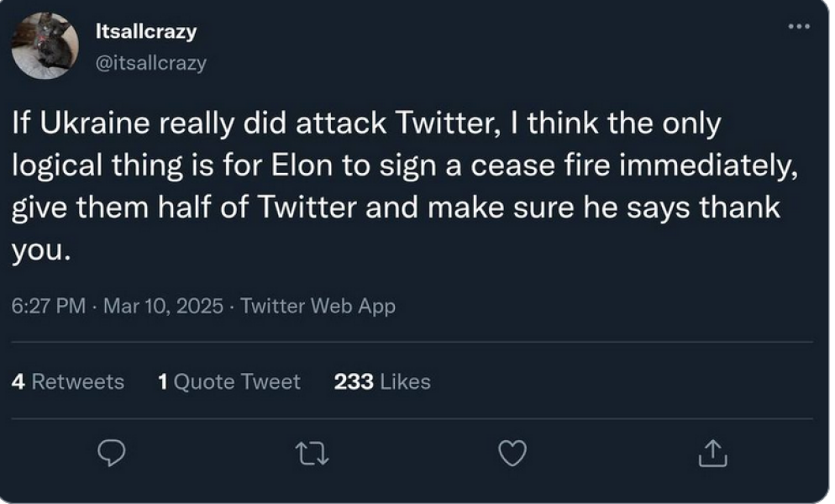Screen dimensions: 835x504
Task: View the 1 Quote Tweet list
Action: [x=228, y=382]
